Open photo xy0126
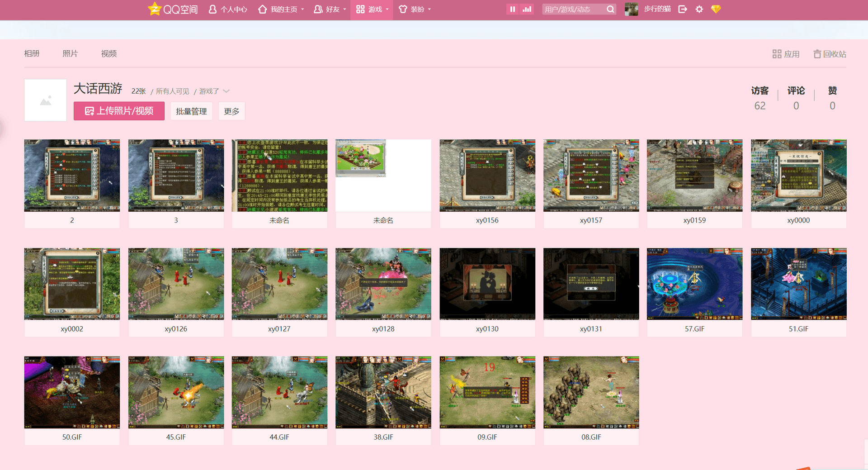The height and width of the screenshot is (470, 868). [176, 284]
